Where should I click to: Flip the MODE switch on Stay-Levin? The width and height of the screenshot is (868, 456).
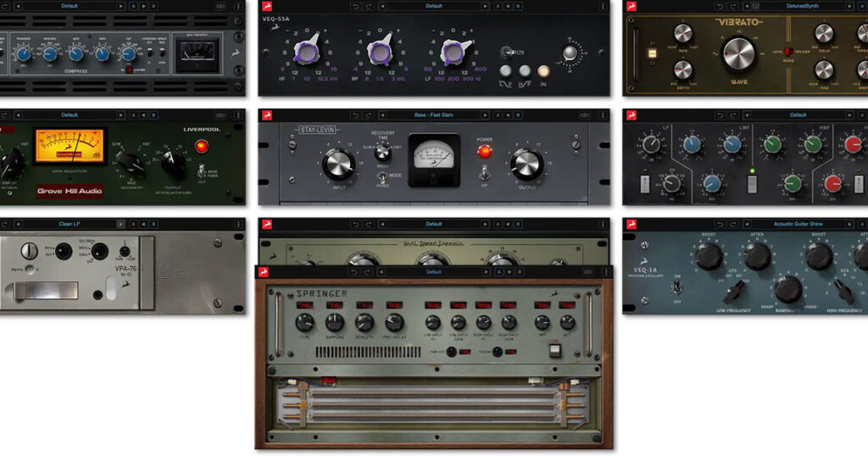tap(381, 177)
